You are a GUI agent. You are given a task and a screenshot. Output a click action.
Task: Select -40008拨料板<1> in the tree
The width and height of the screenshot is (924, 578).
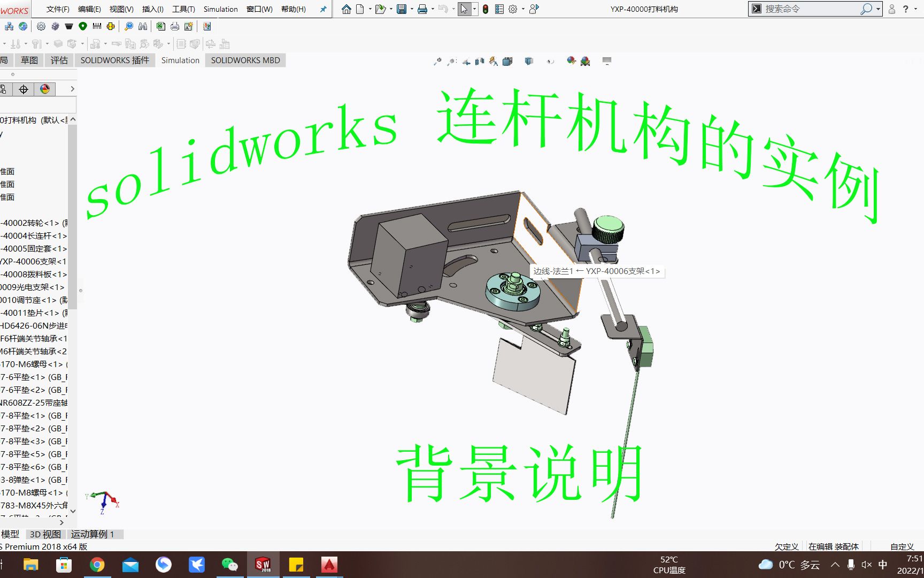[34, 274]
